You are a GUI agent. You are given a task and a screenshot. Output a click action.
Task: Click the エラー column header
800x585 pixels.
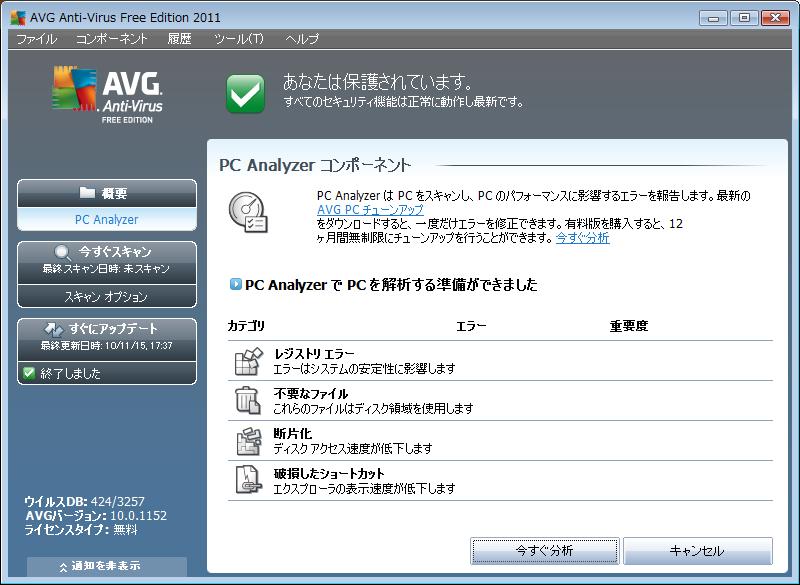point(471,325)
